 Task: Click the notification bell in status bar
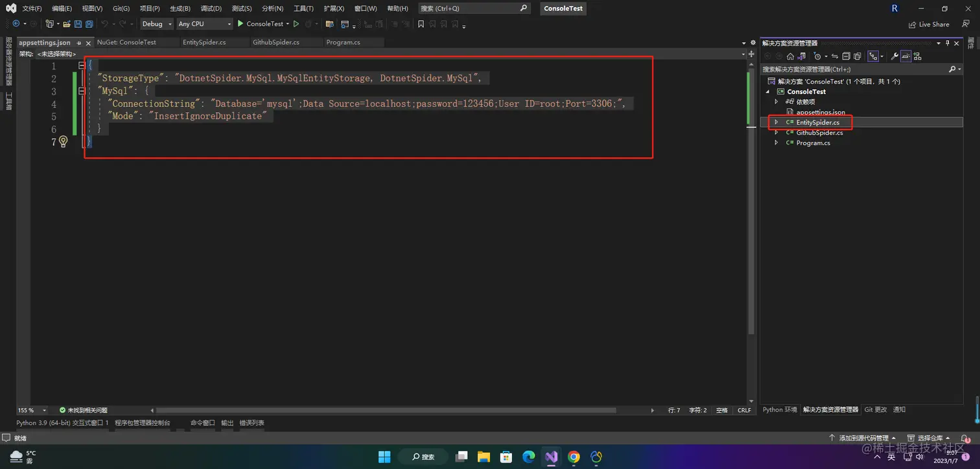coord(965,439)
